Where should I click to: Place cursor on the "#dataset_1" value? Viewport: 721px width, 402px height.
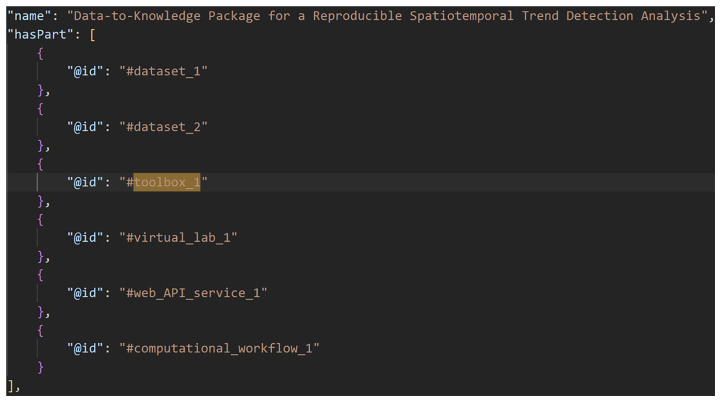(x=163, y=71)
